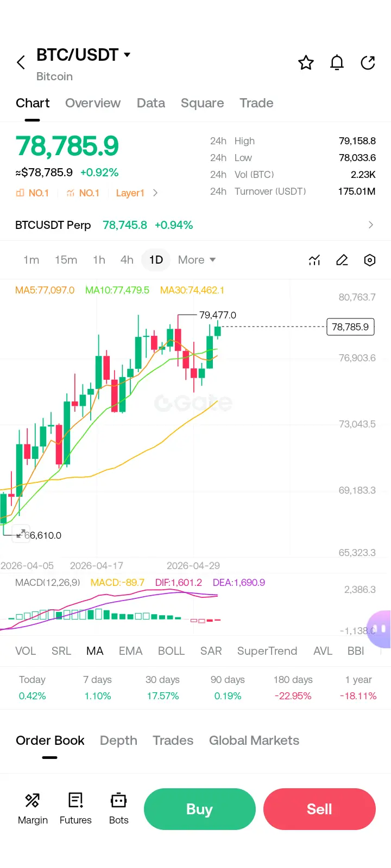Tap MA10:77,479.5 legend value
The width and height of the screenshot is (391, 868).
(x=117, y=290)
